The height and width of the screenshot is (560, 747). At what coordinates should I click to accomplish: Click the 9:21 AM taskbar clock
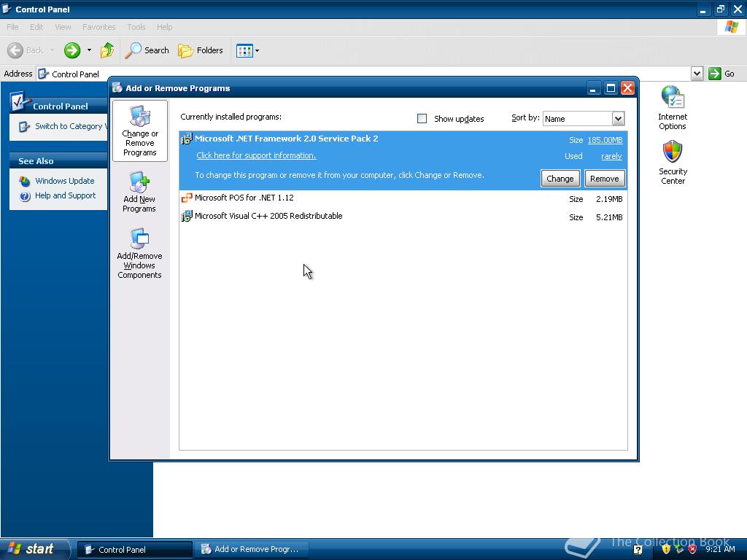[720, 549]
